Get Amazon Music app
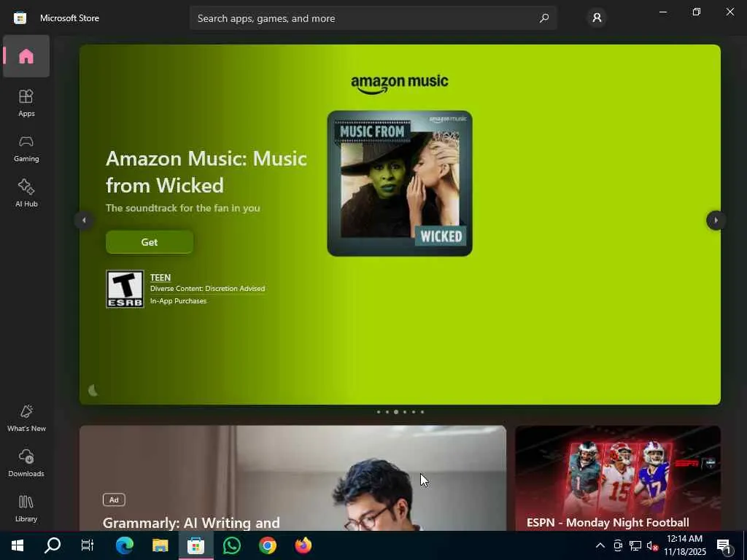747x560 pixels. point(149,242)
